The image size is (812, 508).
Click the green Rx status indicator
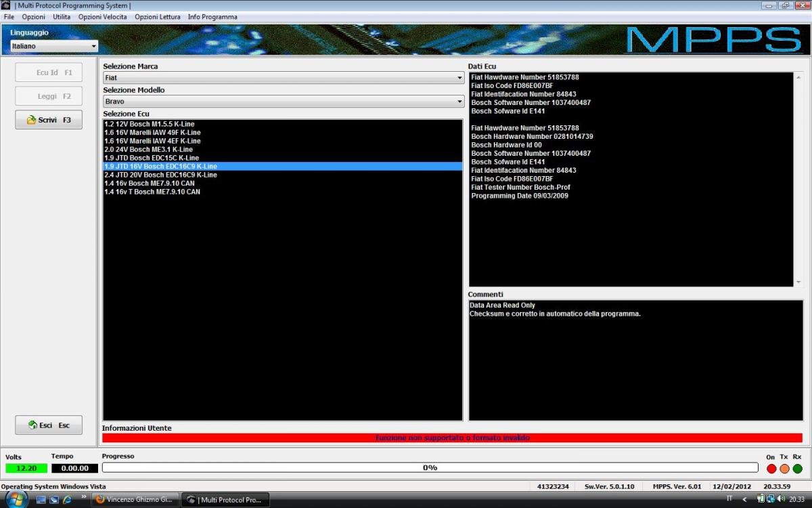[797, 468]
